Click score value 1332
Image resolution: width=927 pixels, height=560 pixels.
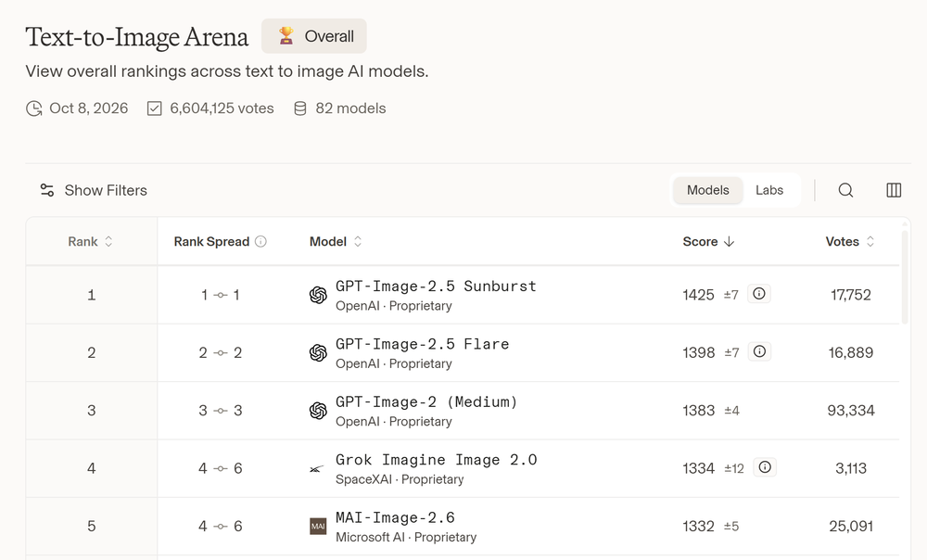(x=698, y=527)
